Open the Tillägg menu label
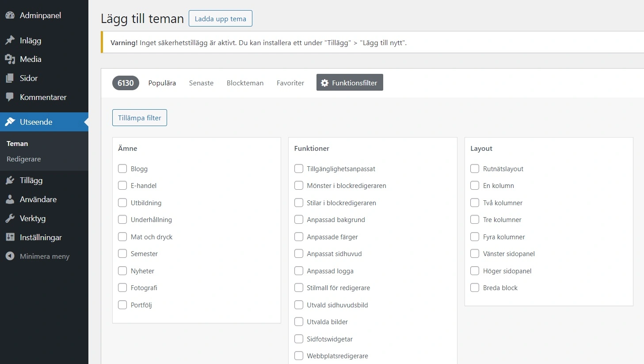 [31, 180]
